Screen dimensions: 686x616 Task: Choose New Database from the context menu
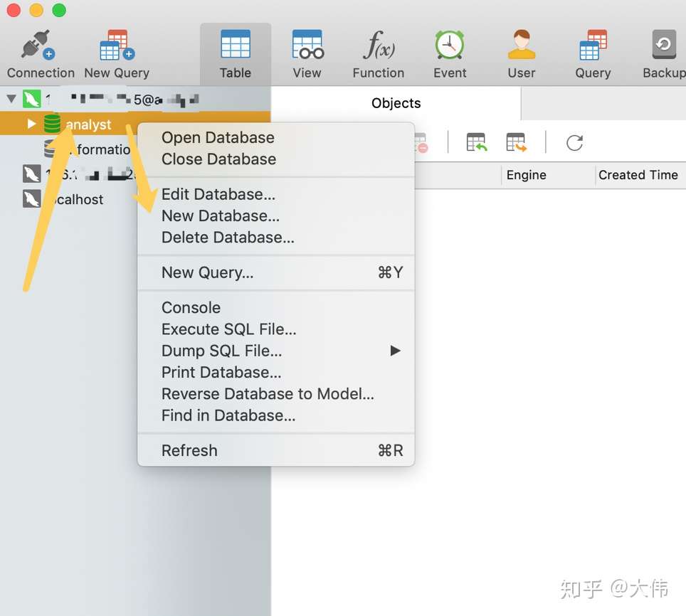pos(220,216)
